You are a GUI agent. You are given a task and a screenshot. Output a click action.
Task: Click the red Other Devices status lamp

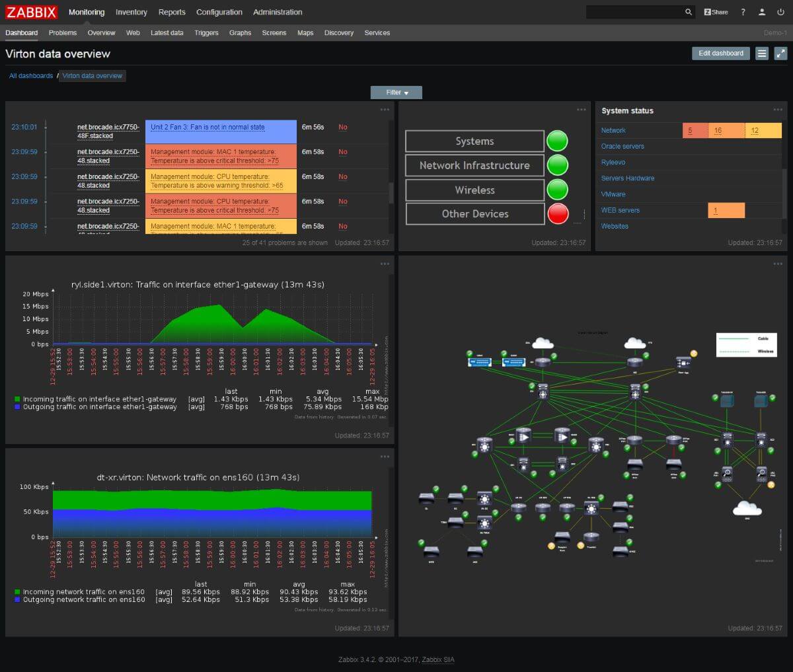pos(558,213)
